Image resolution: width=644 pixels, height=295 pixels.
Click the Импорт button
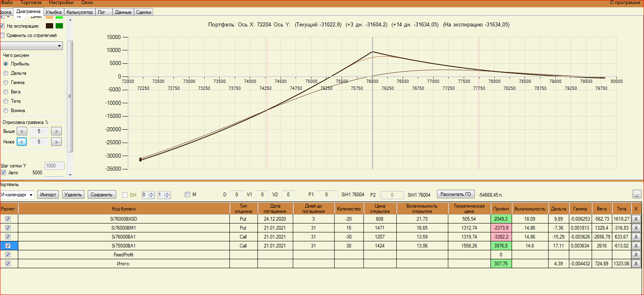coord(48,195)
